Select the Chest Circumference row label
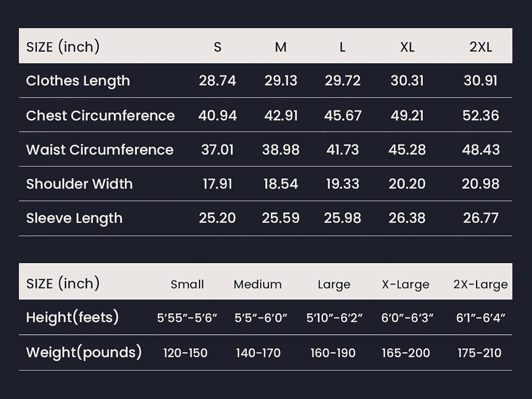 (x=101, y=116)
